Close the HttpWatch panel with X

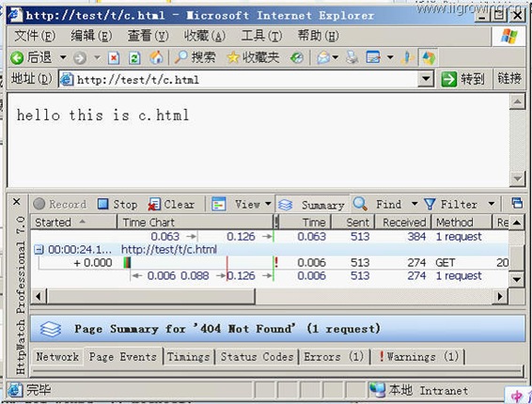[x=16, y=202]
